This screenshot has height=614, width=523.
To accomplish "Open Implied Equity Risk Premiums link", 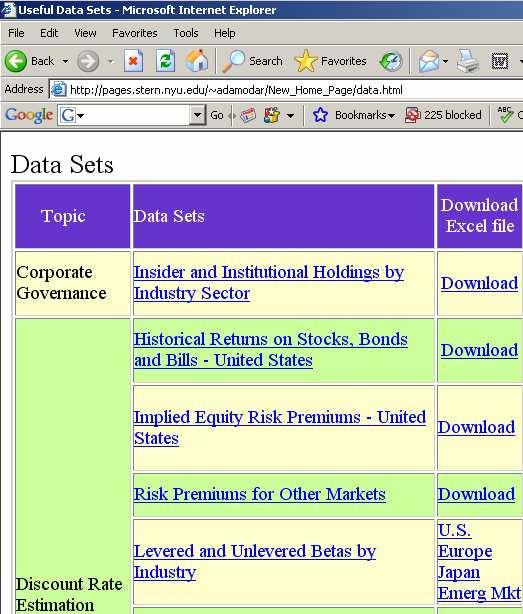I will point(280,428).
